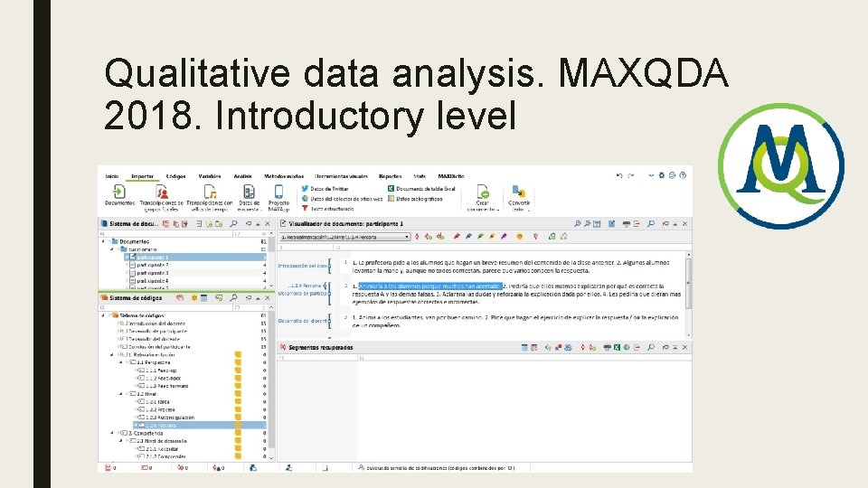This screenshot has height=488, width=868.
Task: Click search magnifier in Sistema de códigos panel
Action: click(233, 297)
